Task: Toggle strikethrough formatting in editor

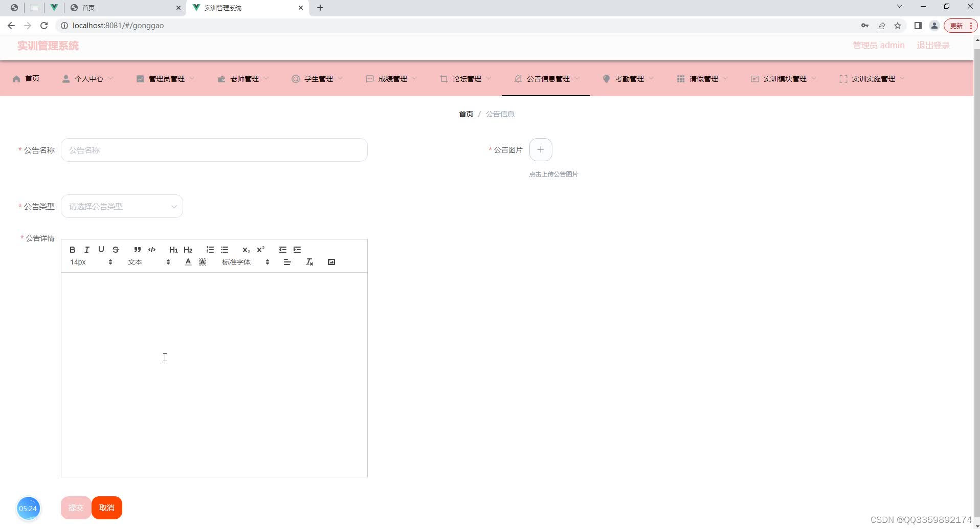Action: [x=115, y=250]
